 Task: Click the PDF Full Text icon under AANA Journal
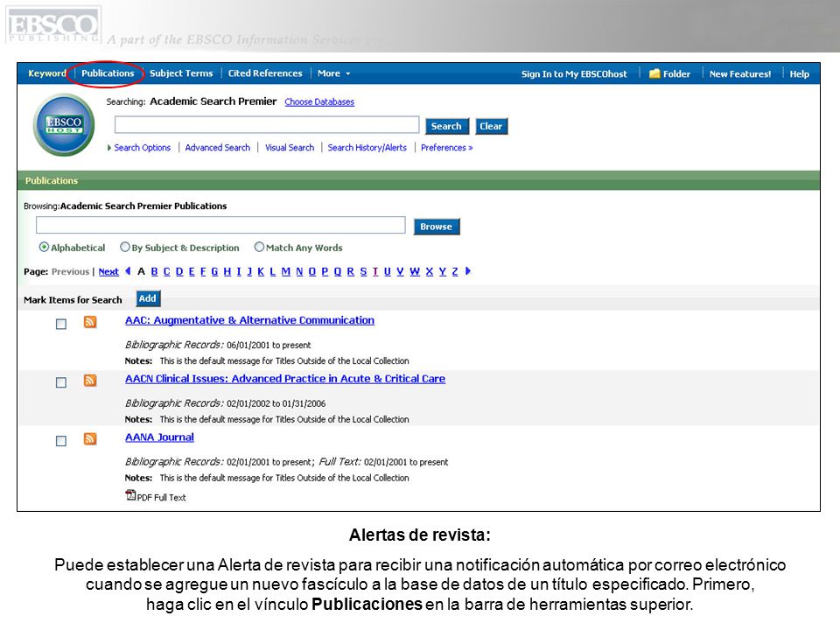point(130,495)
